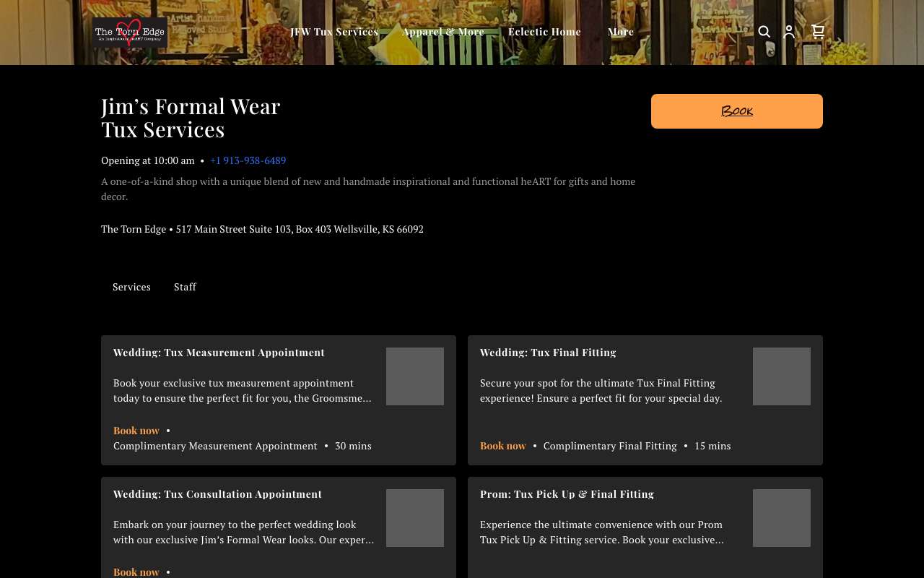Book now for Tux Measurement Appointment
The image size is (924, 578).
coord(136,431)
